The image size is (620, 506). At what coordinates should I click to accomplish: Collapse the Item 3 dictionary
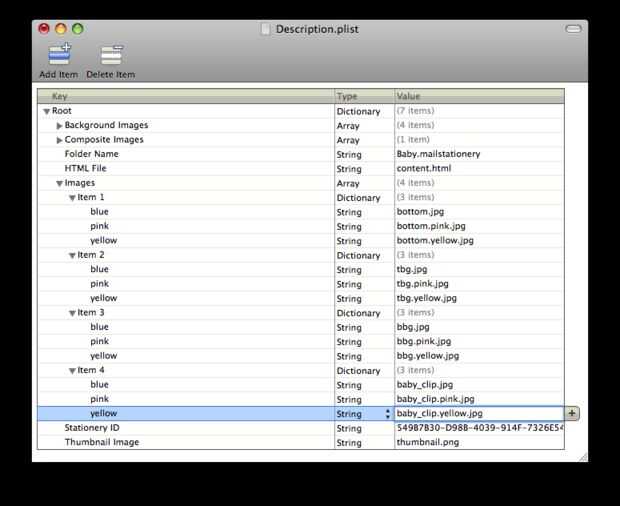tap(72, 313)
